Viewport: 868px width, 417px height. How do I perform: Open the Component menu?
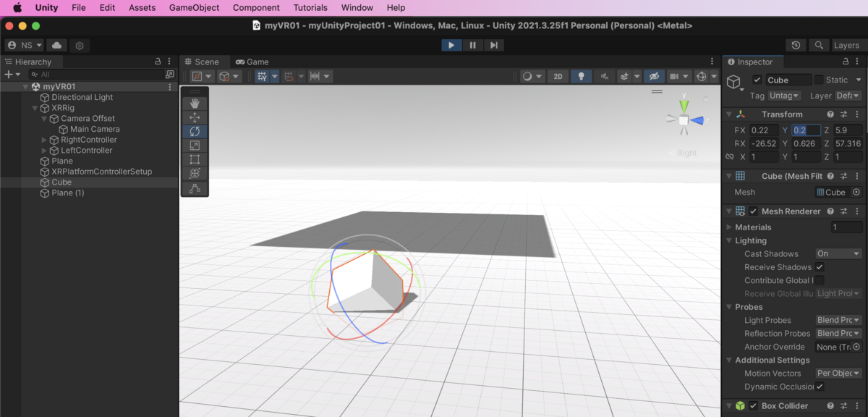(x=257, y=7)
